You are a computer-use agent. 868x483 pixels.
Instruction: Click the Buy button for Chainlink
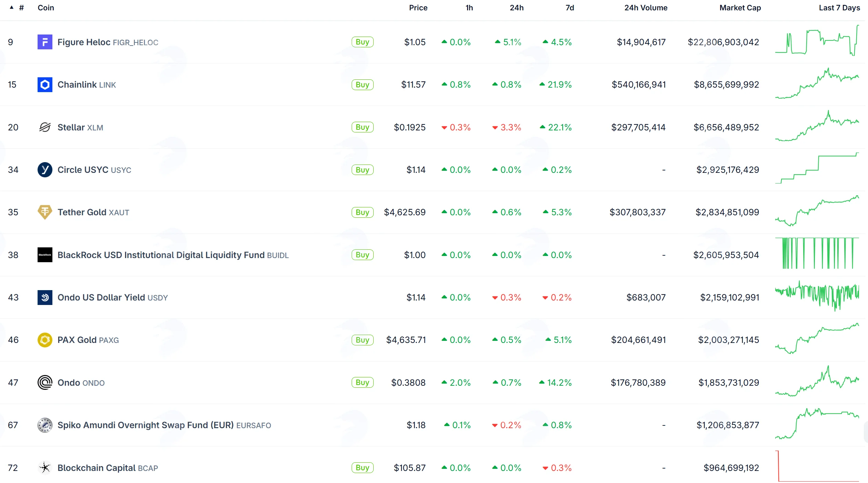(x=362, y=85)
